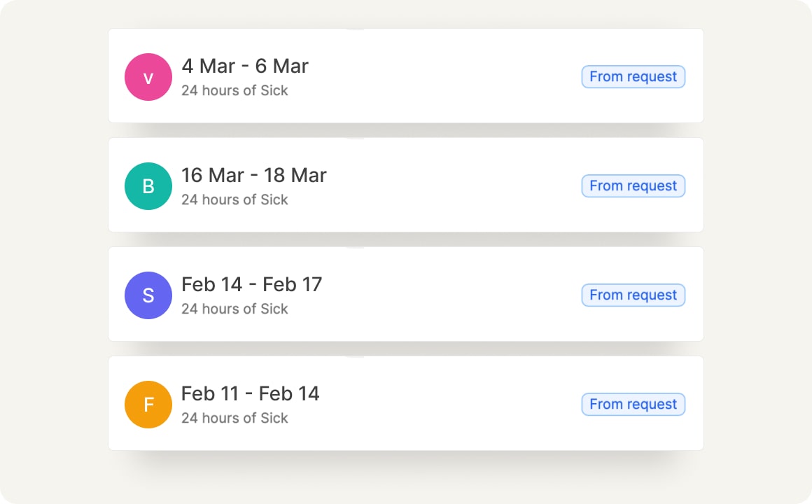
Task: Click 24 hours of Sick under 4 Mar
Action: (x=235, y=90)
